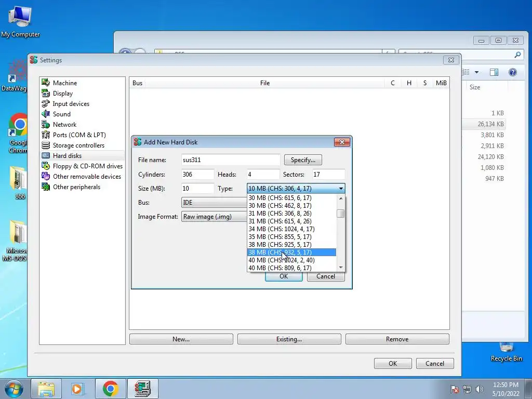Click the Type list scroll-down arrow
The image size is (532, 399).
point(341,268)
